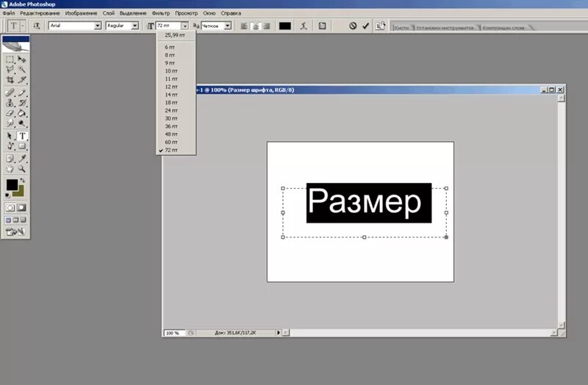The image size is (588, 385).
Task: Open the Кисти palette tab
Action: pyautogui.click(x=401, y=28)
